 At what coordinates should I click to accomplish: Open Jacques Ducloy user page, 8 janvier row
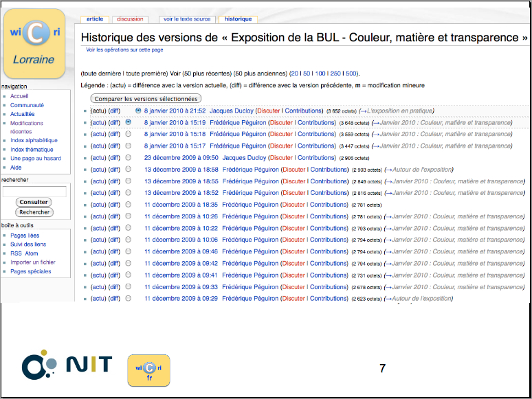(232, 111)
